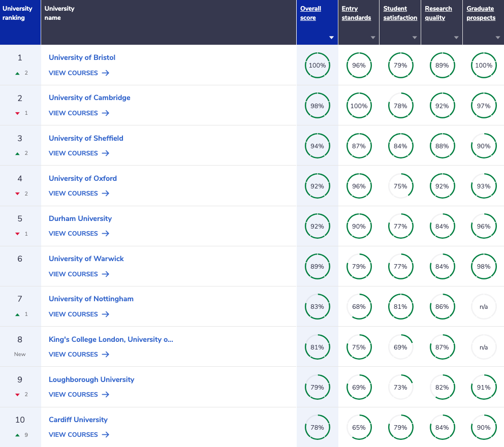Click the red rank-drop arrow beside Cambridge
The image size is (504, 447).
coord(17,113)
